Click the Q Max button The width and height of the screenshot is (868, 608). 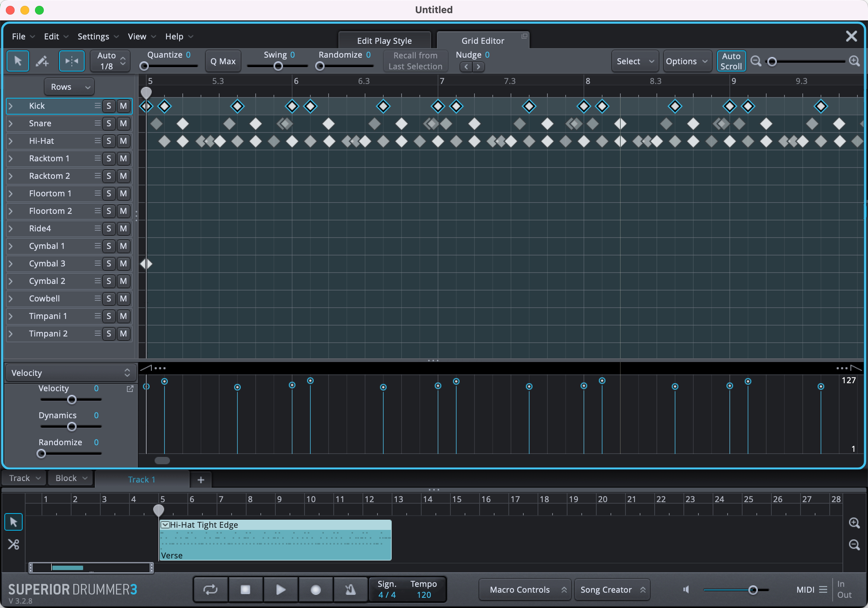(223, 61)
